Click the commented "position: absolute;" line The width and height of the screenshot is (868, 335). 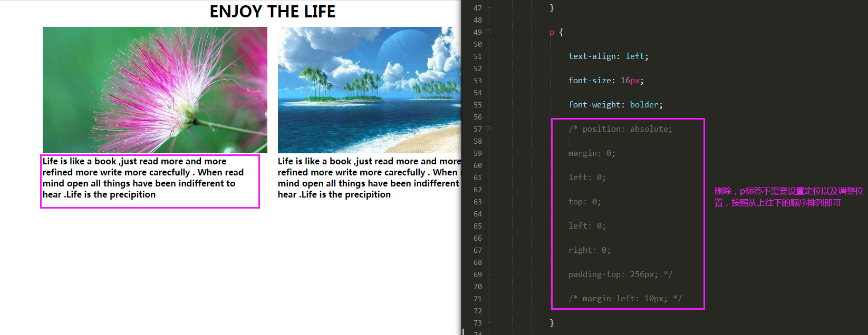coord(620,129)
